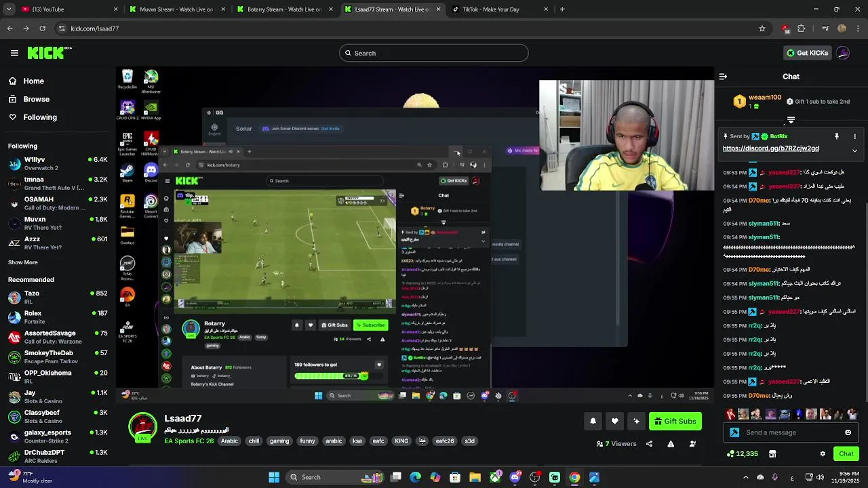The width and height of the screenshot is (868, 488).
Task: Click the notification bell under the stream
Action: (593, 421)
